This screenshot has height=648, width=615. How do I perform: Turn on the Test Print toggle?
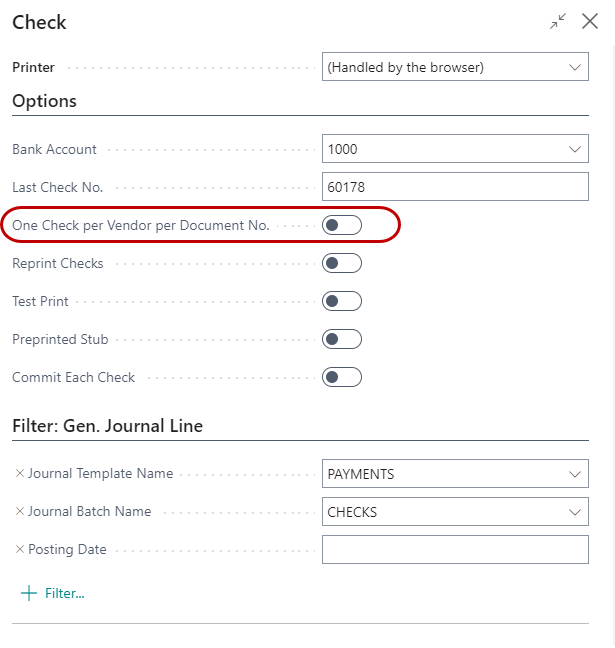coord(342,301)
